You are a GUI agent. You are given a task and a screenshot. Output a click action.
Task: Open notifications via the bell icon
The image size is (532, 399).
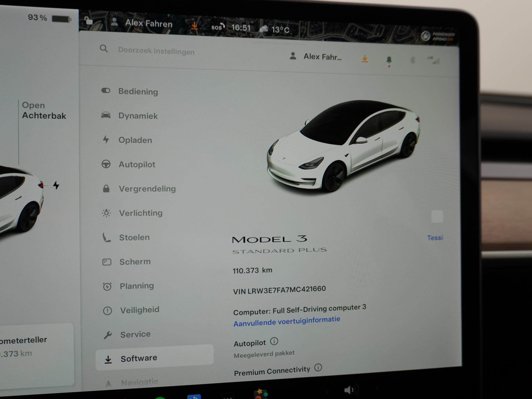389,60
